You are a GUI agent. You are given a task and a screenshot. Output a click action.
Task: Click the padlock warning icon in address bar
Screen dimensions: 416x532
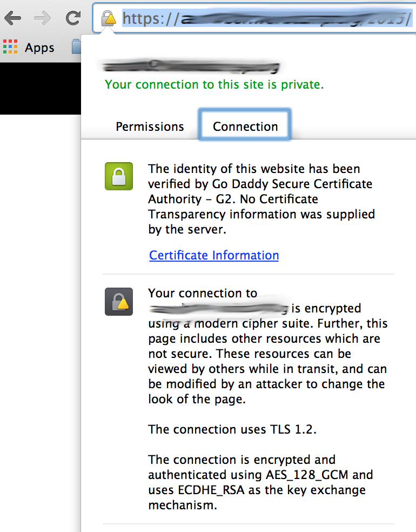[109, 18]
